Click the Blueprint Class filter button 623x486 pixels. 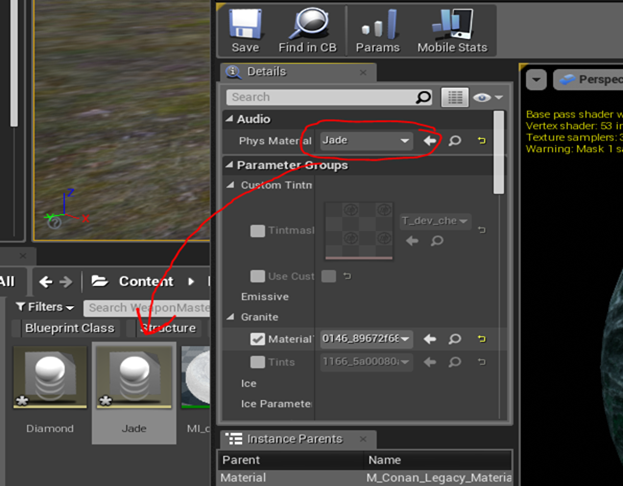click(x=69, y=328)
